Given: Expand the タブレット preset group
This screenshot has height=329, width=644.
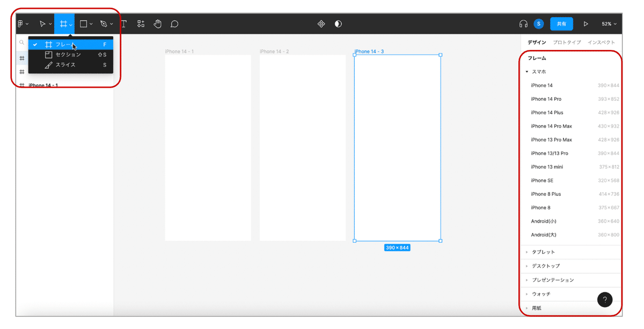Looking at the screenshot, I should (527, 252).
